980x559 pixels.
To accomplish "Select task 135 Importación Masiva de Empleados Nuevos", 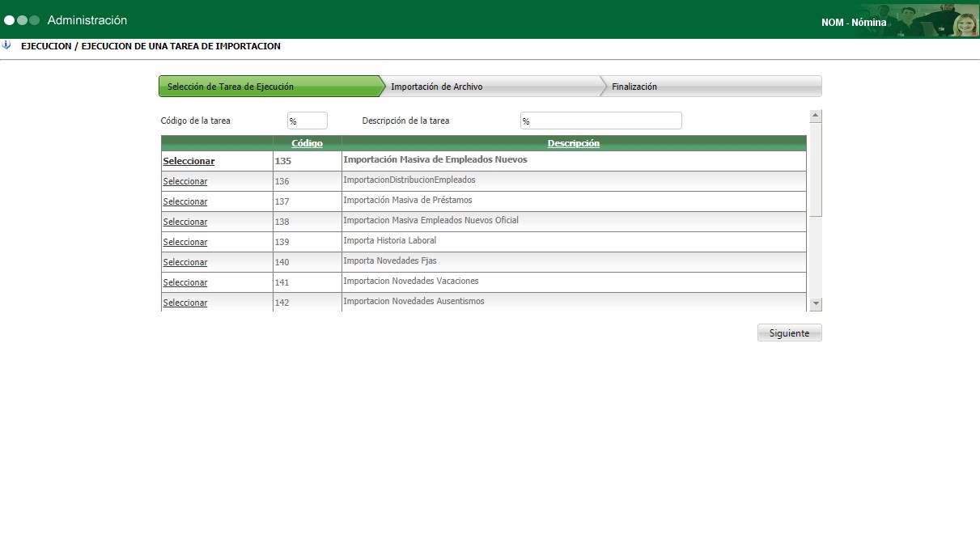I will pos(189,161).
